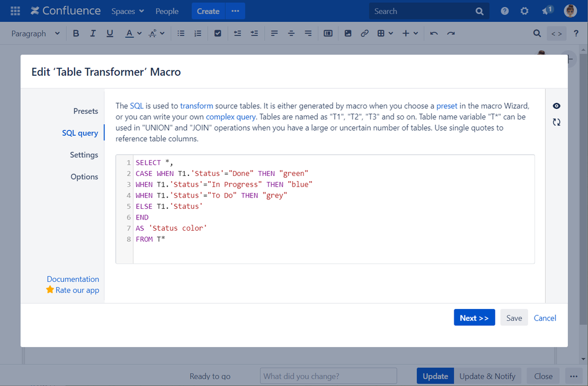The image size is (588, 386).
Task: Open the text color dropdown arrow
Action: pos(139,34)
